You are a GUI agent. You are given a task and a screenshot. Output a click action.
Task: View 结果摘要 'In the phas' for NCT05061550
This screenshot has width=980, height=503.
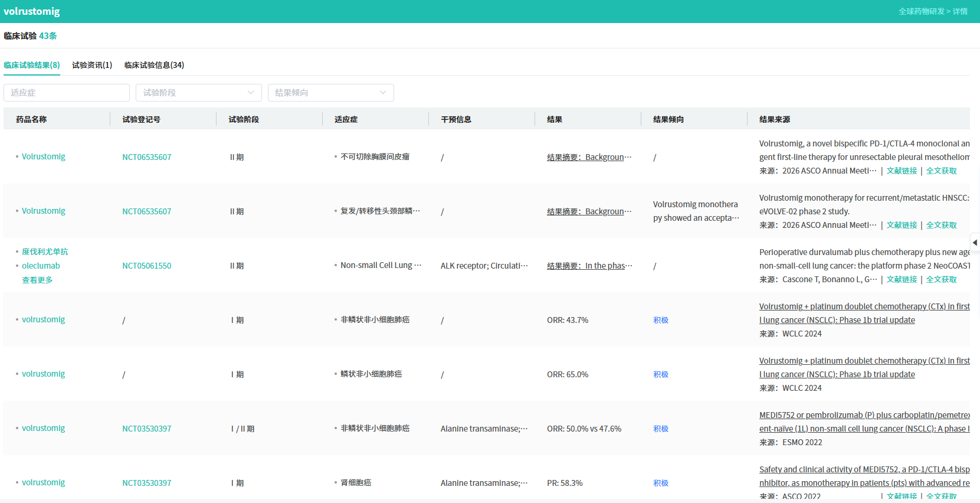(589, 266)
